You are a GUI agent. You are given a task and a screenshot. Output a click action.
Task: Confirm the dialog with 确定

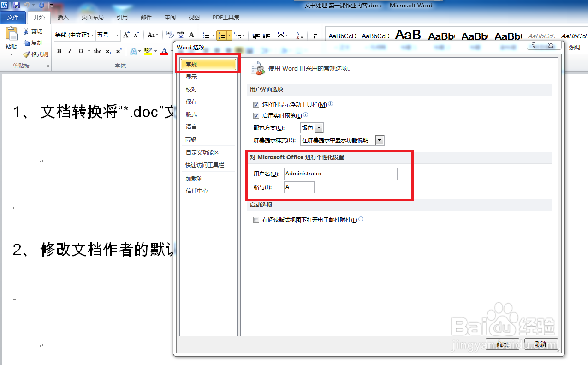coord(503,344)
